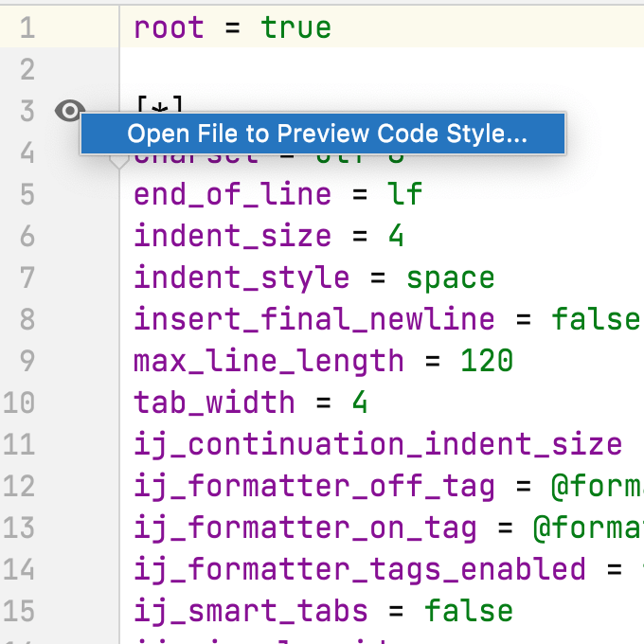Click line number 9 in the gutter

[x=26, y=361]
